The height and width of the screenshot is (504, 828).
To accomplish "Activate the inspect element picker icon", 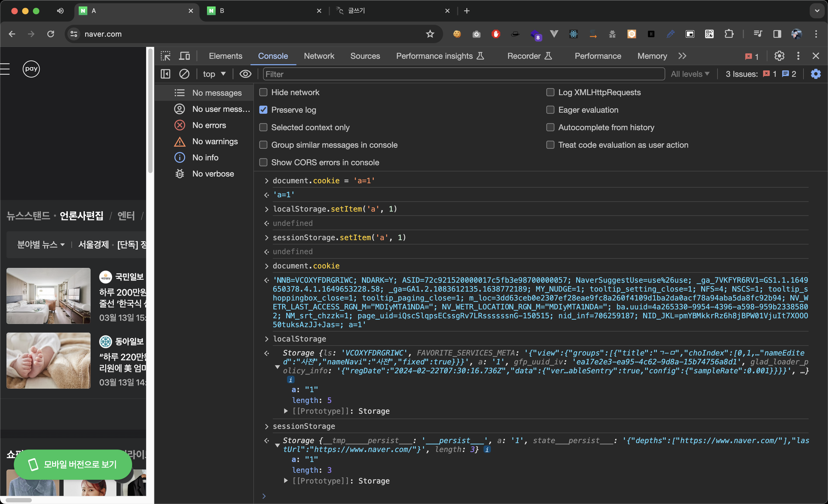I will [x=165, y=56].
